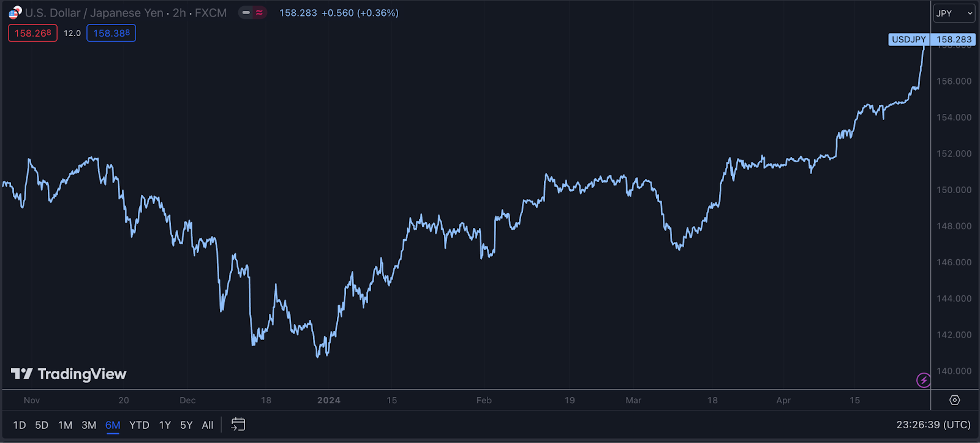Click the spread value 12.0
The height and width of the screenshot is (443, 980).
pos(72,33)
